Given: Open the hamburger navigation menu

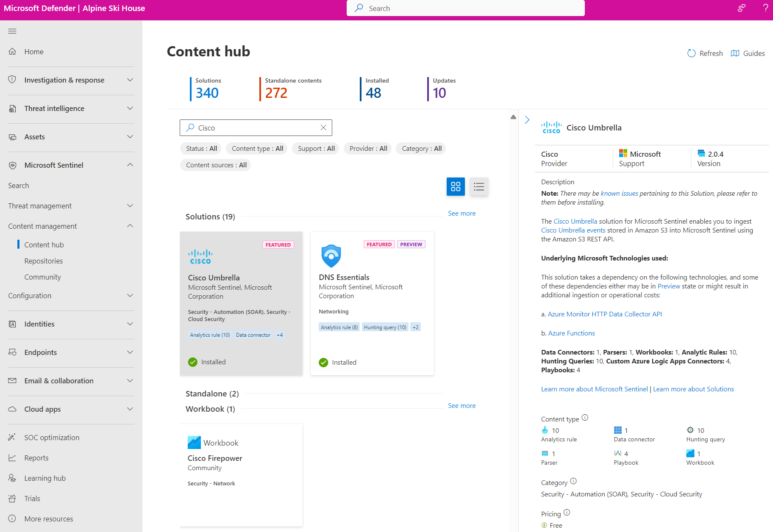Looking at the screenshot, I should point(12,31).
